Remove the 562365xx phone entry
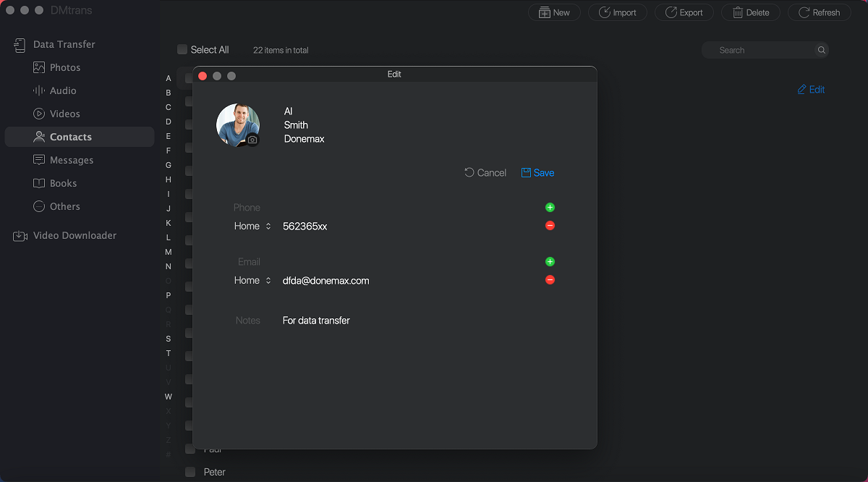868x482 pixels. (x=550, y=226)
